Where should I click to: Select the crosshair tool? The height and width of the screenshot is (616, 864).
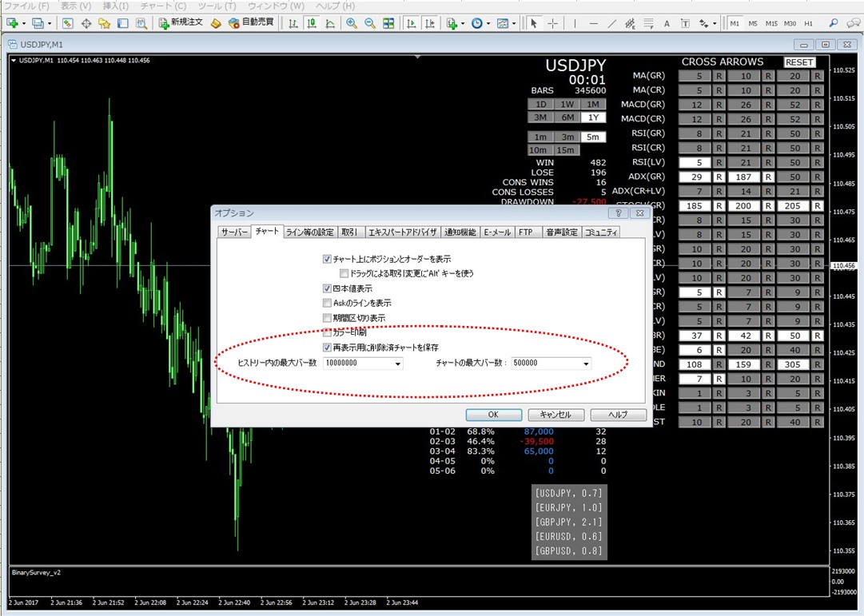[x=552, y=23]
